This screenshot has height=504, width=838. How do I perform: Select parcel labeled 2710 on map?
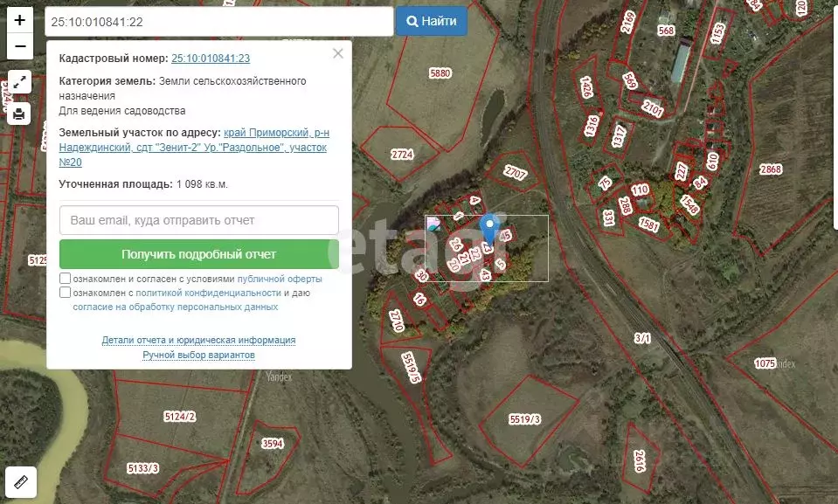[397, 321]
